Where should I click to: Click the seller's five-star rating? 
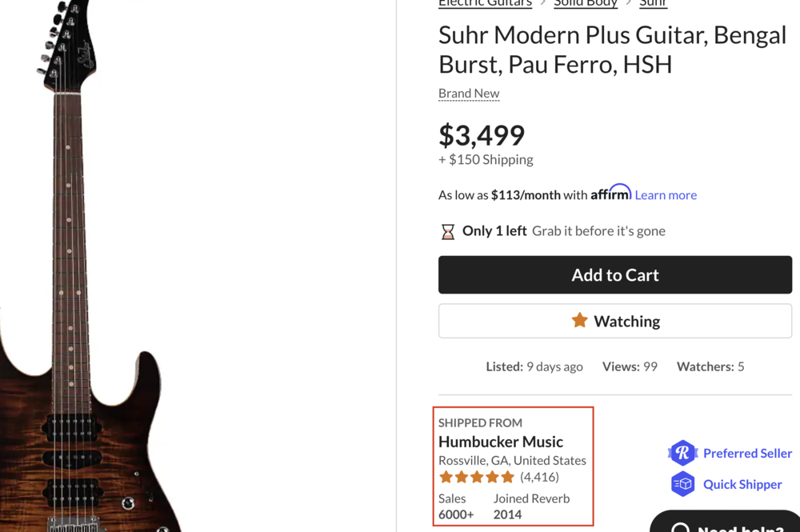477,478
